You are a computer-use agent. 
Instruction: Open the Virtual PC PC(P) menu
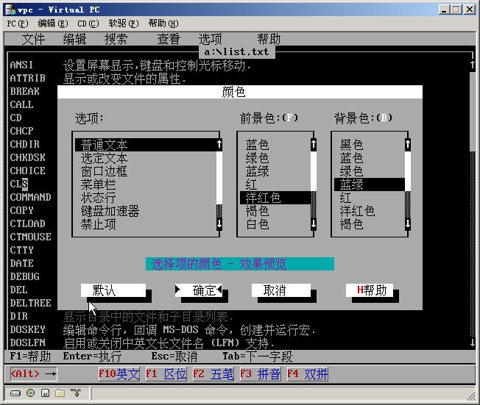(18, 24)
